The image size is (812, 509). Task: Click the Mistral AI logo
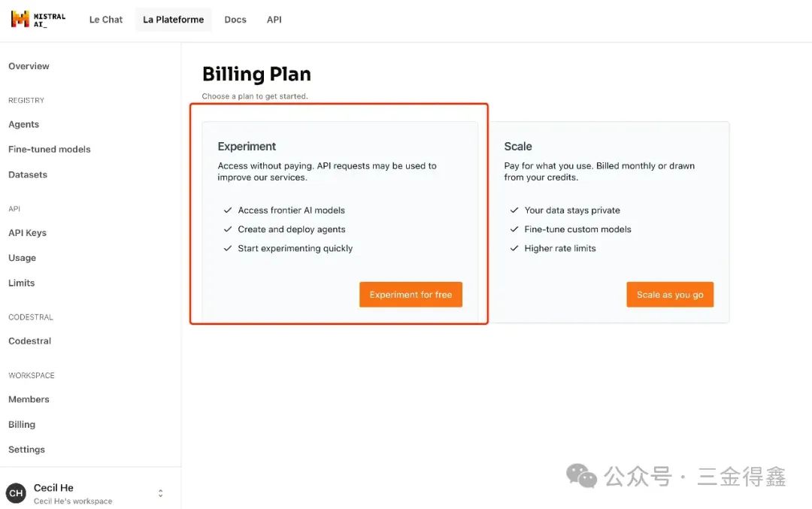38,20
